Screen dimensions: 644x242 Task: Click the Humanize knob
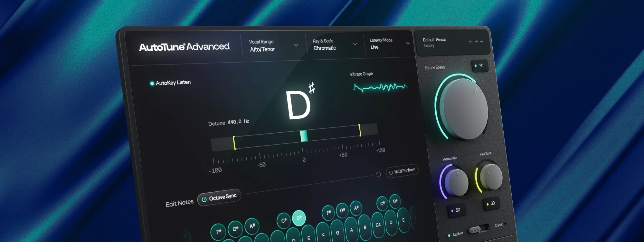(x=457, y=182)
